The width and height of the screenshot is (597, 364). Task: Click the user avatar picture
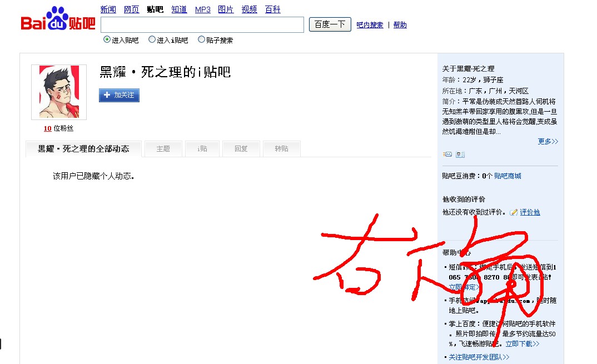59,92
